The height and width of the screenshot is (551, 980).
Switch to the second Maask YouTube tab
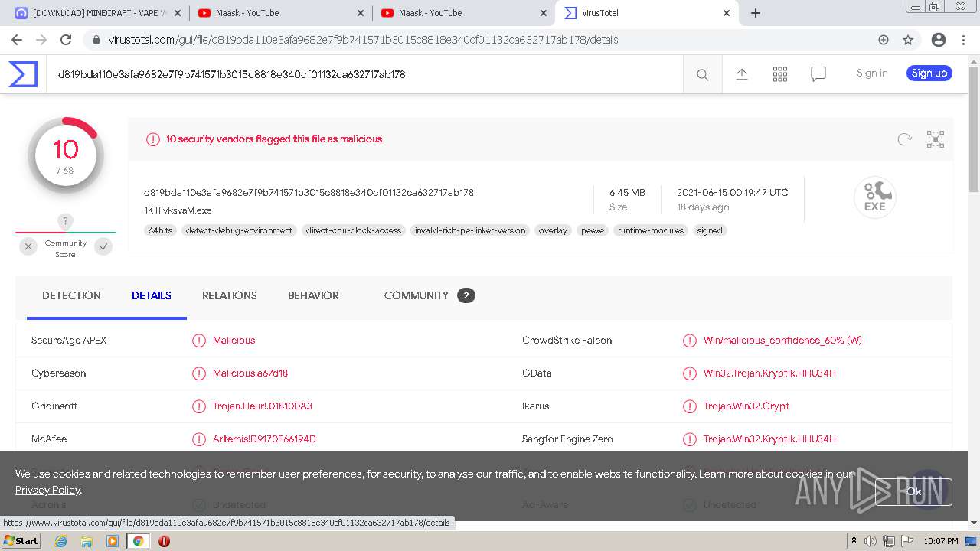[x=463, y=13]
